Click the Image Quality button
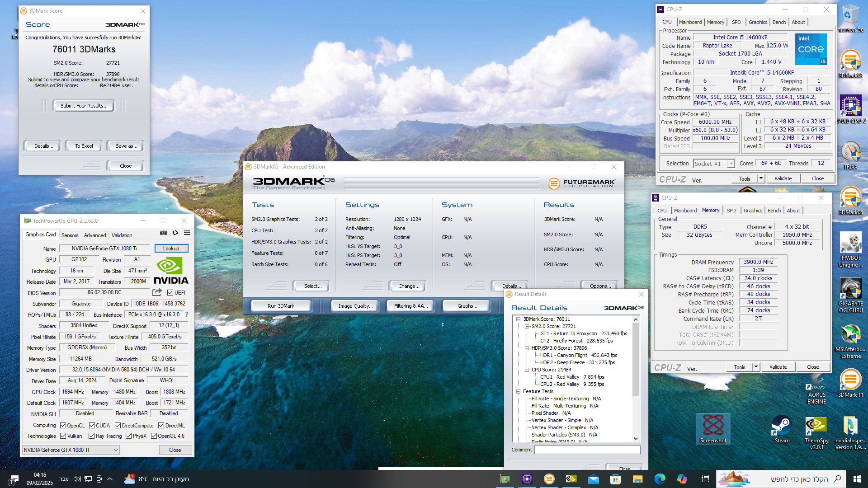Image resolution: width=868 pixels, height=488 pixels. 356,306
